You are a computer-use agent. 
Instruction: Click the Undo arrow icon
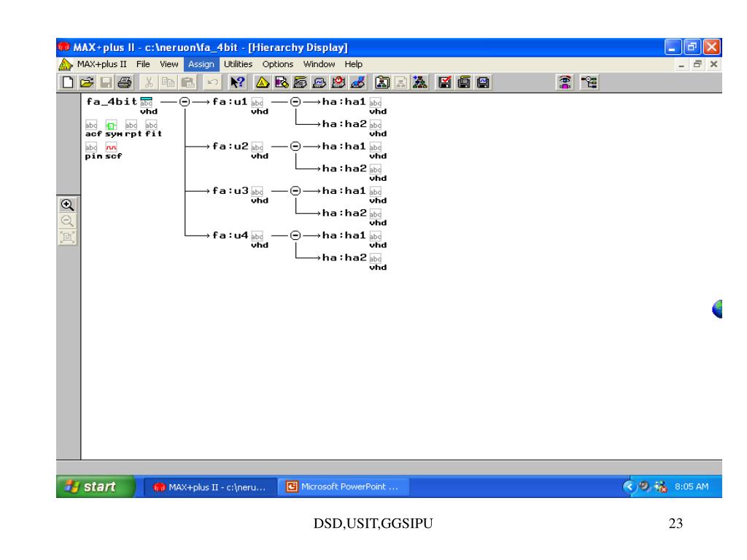click(212, 82)
